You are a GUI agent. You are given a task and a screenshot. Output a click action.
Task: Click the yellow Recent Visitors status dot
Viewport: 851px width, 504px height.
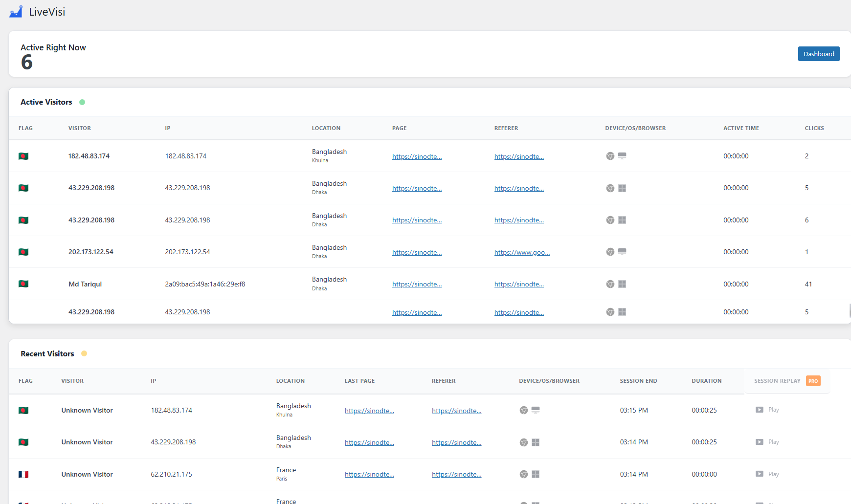pyautogui.click(x=84, y=353)
